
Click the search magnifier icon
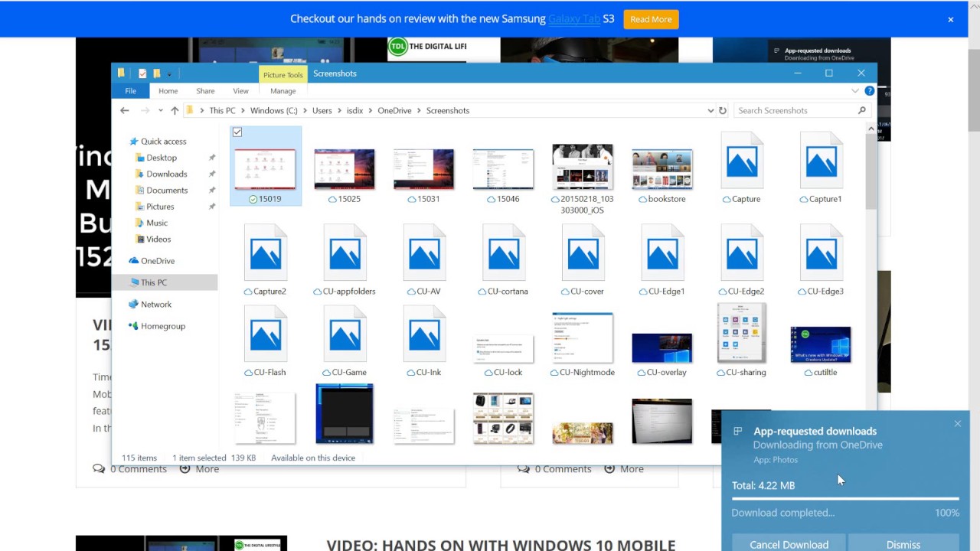pyautogui.click(x=862, y=111)
